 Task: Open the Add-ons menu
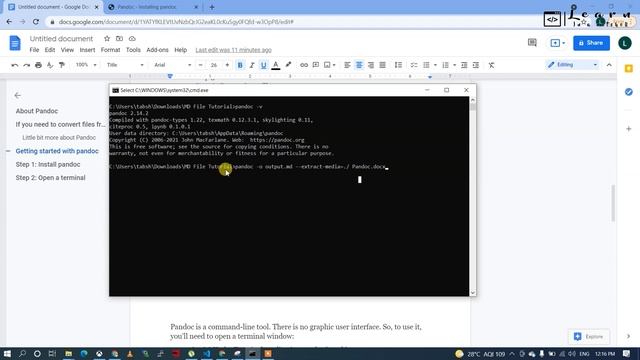point(158,50)
